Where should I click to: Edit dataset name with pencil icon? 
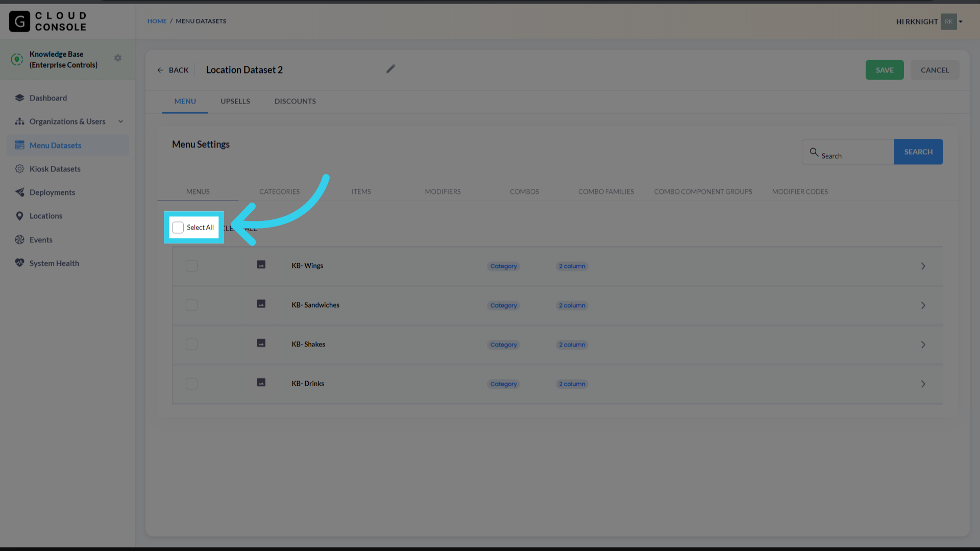(x=390, y=69)
